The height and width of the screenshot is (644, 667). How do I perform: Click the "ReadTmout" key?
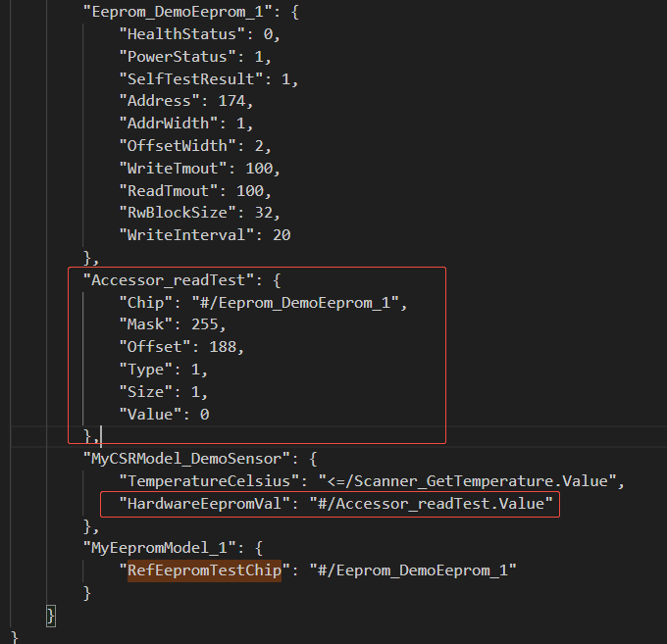[x=168, y=190]
